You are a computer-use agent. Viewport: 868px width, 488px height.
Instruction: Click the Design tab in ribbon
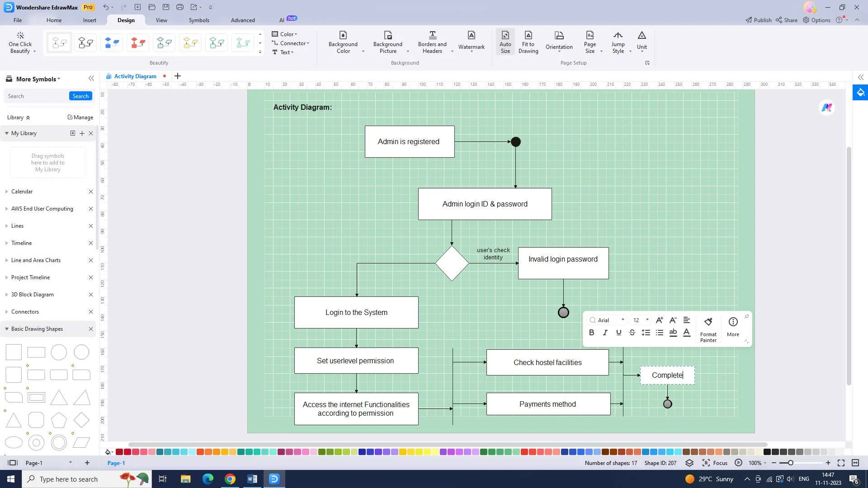click(126, 20)
